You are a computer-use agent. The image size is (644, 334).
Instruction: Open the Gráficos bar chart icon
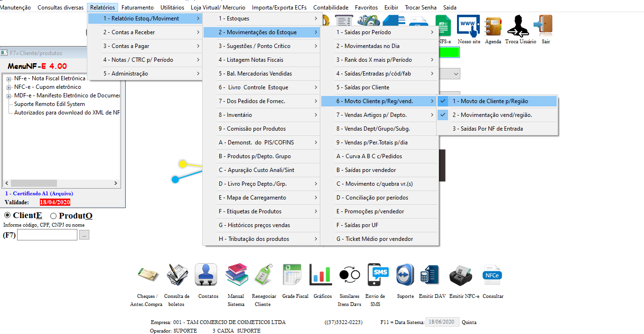[321, 275]
